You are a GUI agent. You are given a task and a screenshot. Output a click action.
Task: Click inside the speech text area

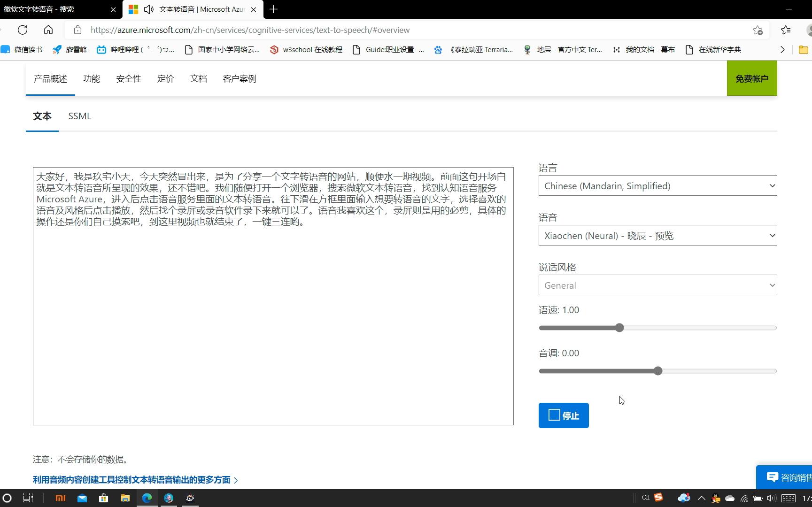tap(273, 296)
